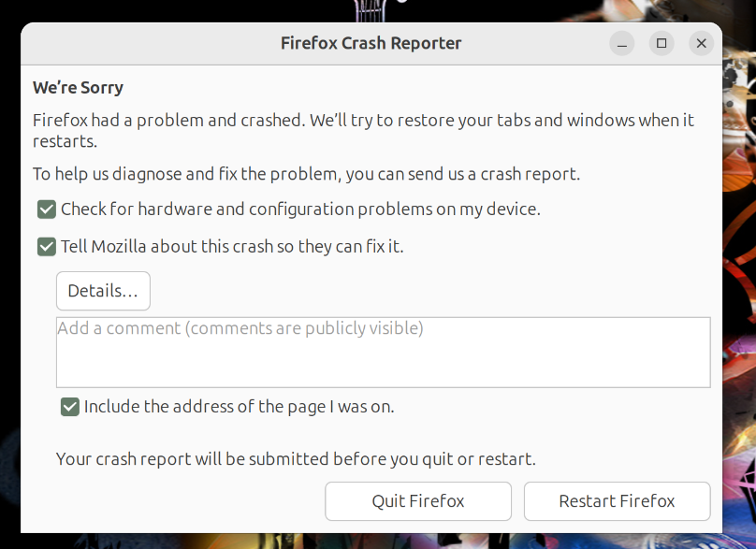Click the To help us diagnose sentence
The image size is (756, 549).
(306, 174)
